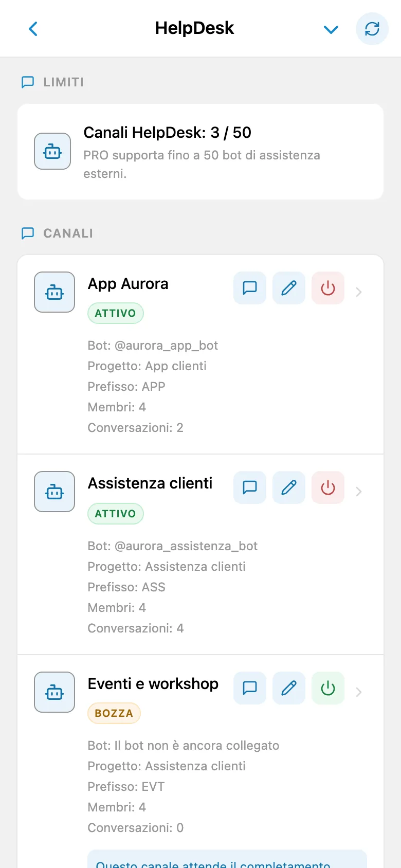Image resolution: width=401 pixels, height=868 pixels.
Task: Click 'Progetto: App clienti' line
Action: [x=147, y=366]
